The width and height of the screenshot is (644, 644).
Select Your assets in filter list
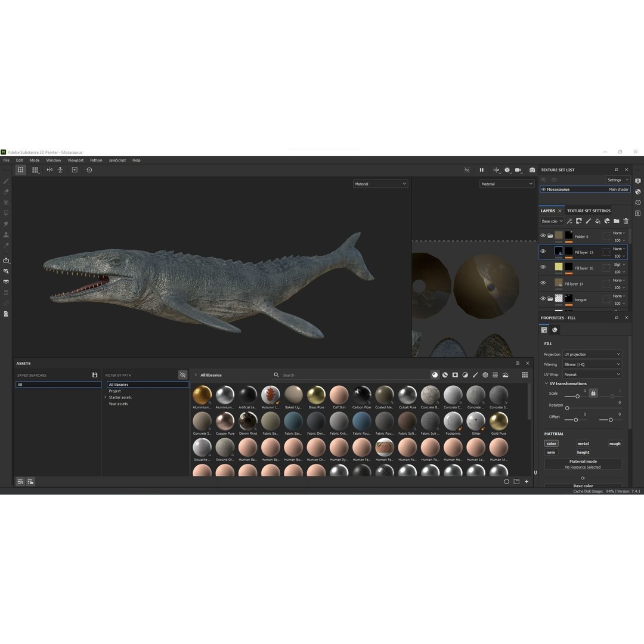click(x=118, y=404)
